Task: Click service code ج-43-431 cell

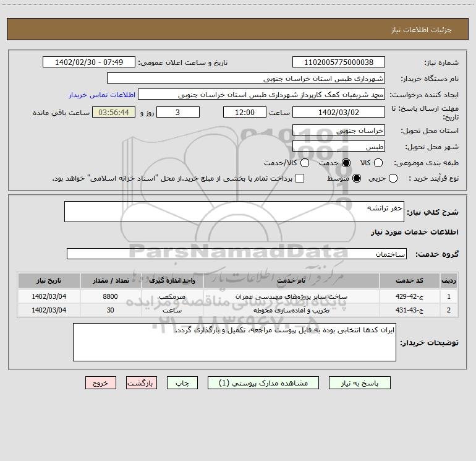Action: [x=409, y=310]
